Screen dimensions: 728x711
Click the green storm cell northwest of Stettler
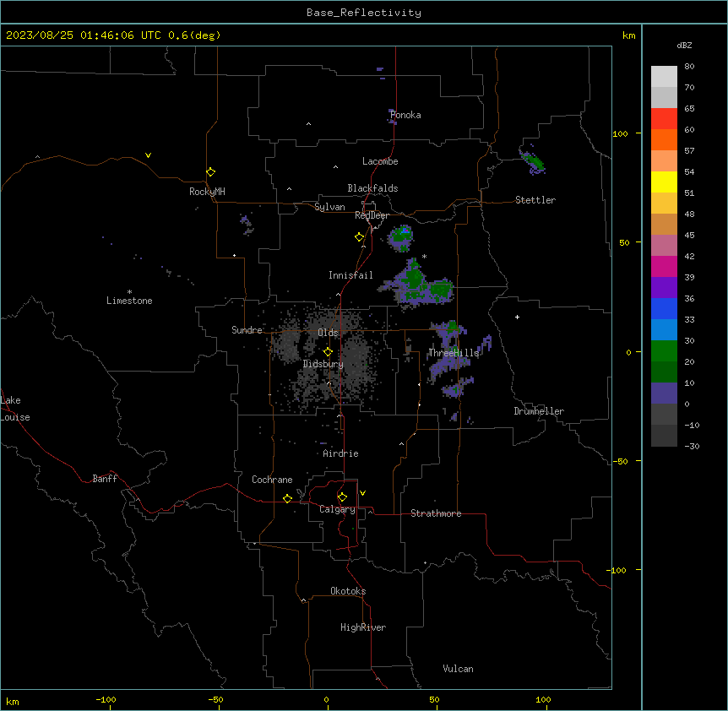(533, 161)
